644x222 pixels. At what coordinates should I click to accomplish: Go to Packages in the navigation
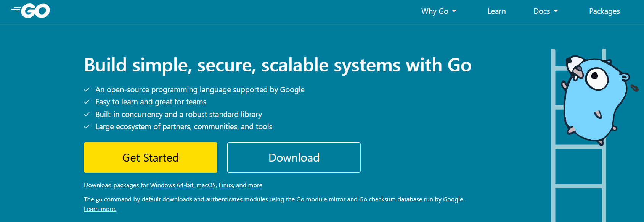coord(604,11)
